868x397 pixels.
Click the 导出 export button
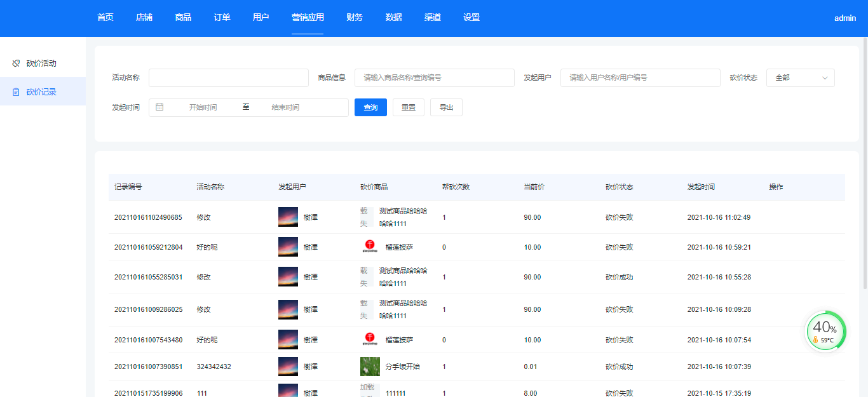coord(446,107)
